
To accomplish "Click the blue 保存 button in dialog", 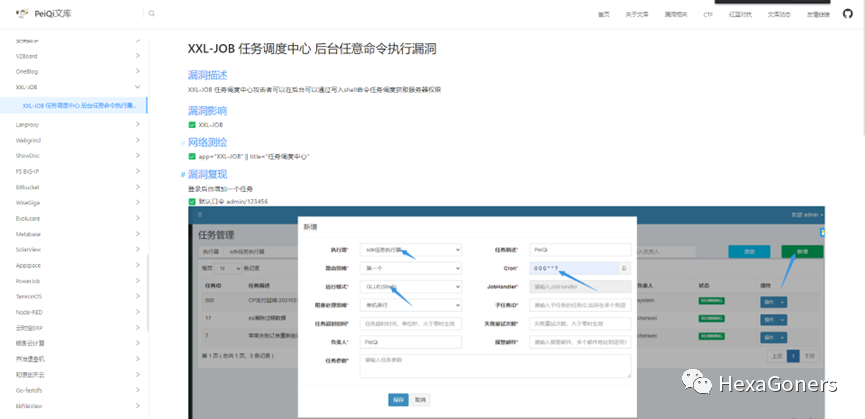I will pos(398,400).
